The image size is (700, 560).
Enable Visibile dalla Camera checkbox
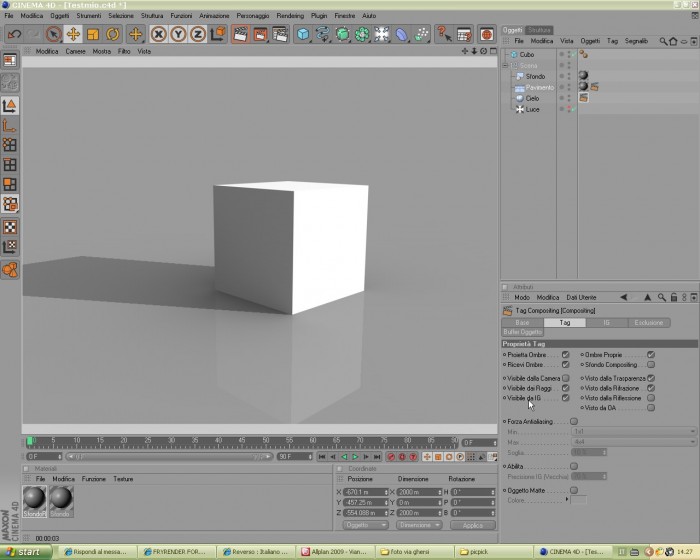tap(565, 378)
